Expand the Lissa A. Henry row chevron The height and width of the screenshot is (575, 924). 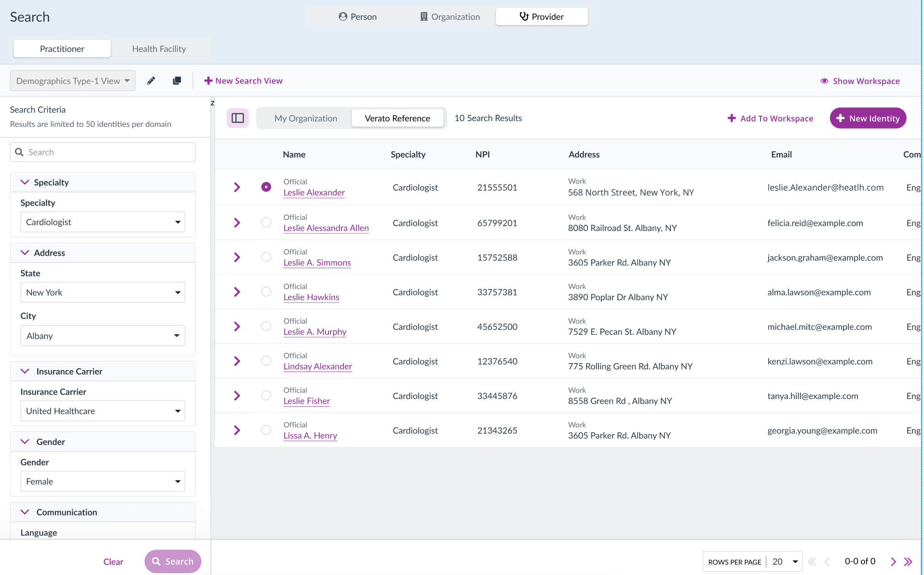(237, 430)
